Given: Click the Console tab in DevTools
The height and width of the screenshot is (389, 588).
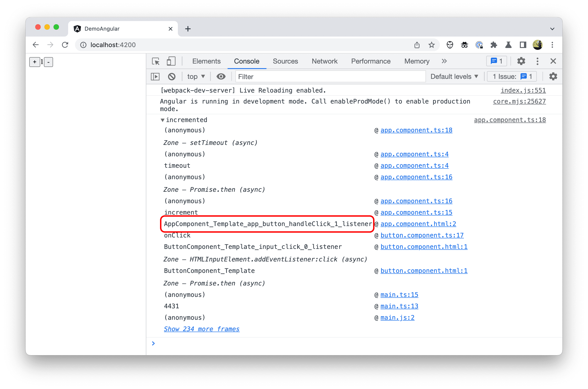Looking at the screenshot, I should click(246, 61).
